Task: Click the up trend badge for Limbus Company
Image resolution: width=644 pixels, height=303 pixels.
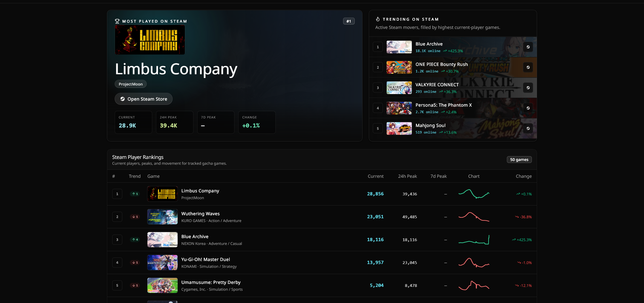Action: point(135,194)
